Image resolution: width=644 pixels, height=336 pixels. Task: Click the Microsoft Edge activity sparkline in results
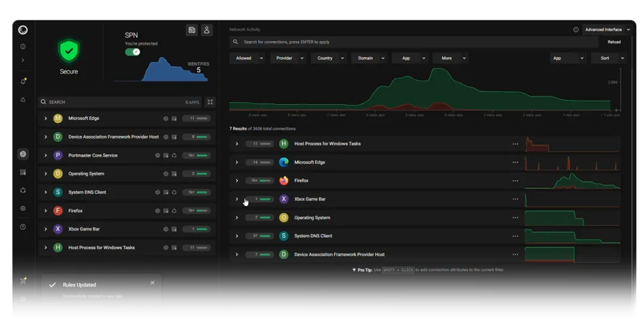572,163
